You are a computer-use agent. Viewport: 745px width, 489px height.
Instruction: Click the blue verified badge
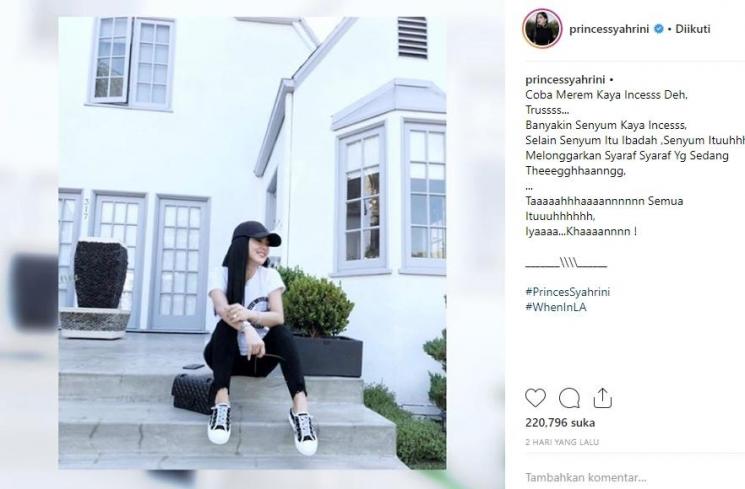pyautogui.click(x=659, y=29)
